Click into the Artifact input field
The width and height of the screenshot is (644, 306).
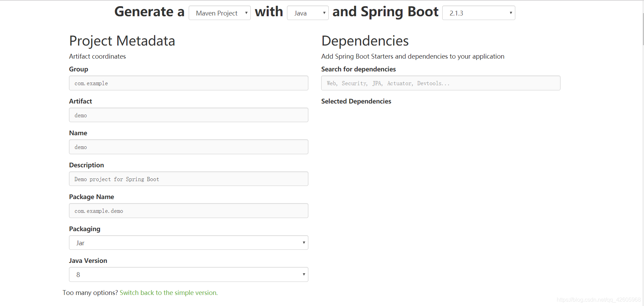coord(188,115)
